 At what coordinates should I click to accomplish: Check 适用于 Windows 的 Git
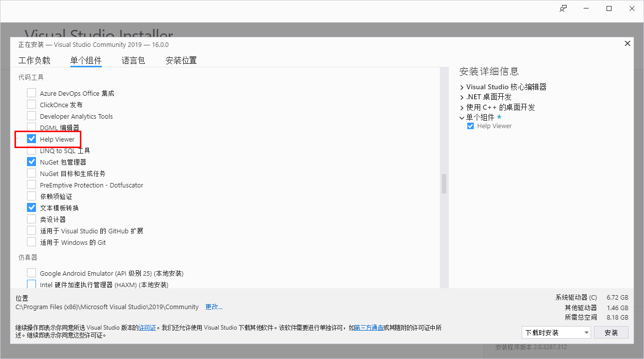click(x=31, y=242)
